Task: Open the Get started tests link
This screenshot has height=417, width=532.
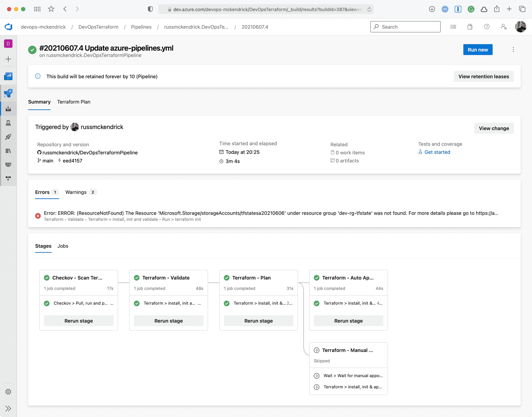Action: click(x=437, y=152)
